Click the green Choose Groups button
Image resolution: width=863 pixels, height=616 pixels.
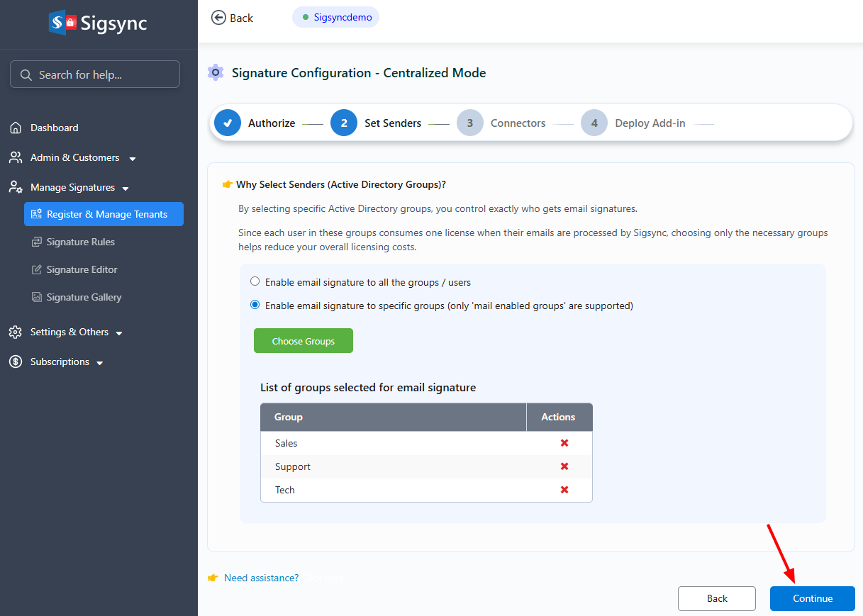[303, 341]
